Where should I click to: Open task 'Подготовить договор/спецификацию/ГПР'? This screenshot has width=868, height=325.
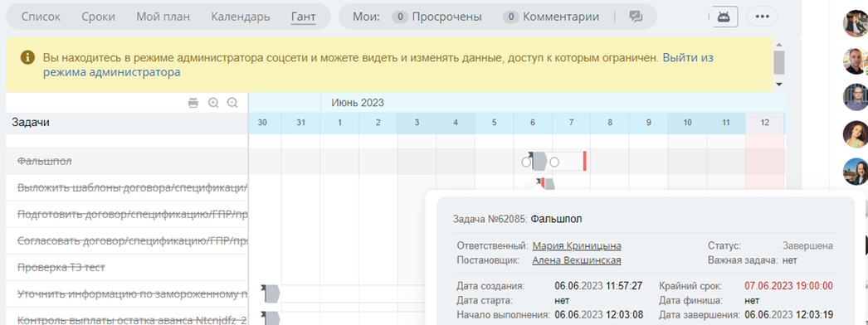click(132, 215)
